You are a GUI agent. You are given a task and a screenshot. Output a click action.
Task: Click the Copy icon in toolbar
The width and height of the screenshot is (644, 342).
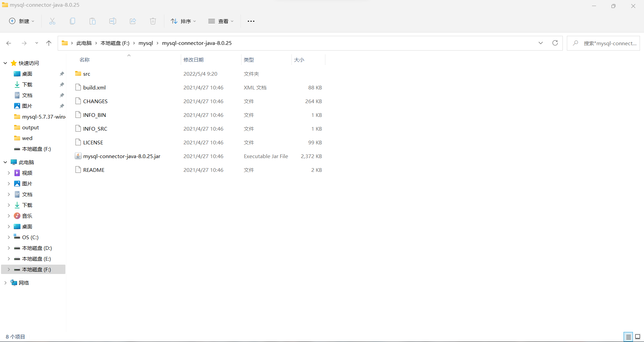72,21
